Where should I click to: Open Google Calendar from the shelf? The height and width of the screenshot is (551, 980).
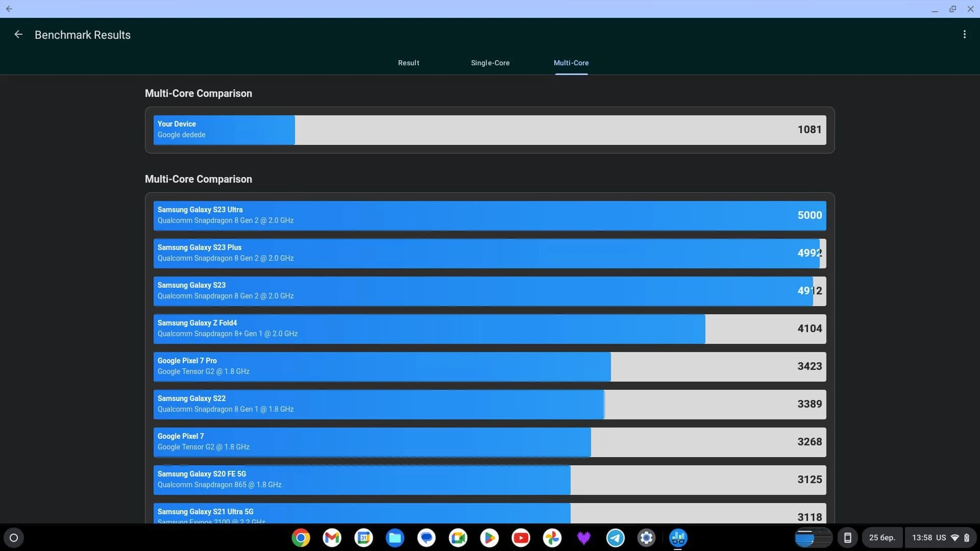(363, 538)
